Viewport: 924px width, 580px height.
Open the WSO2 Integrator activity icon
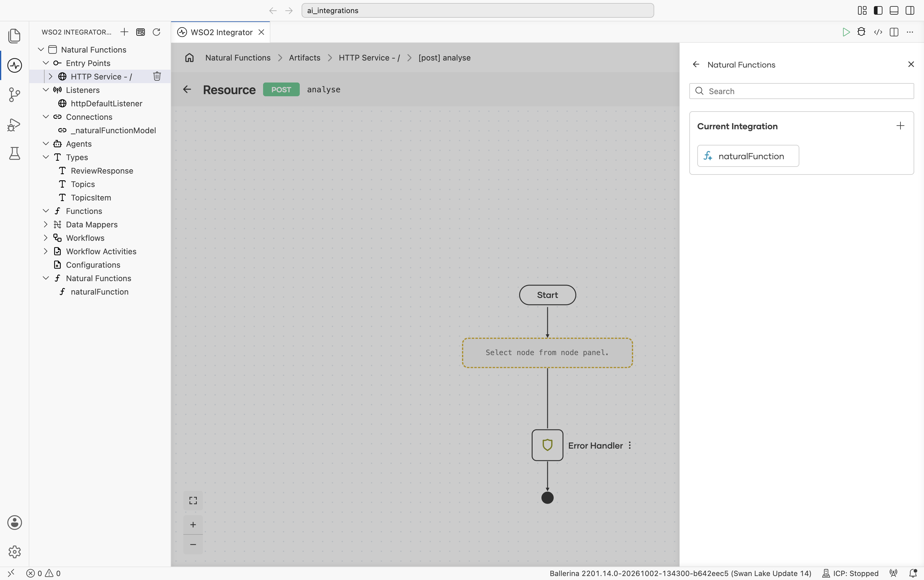click(x=15, y=65)
